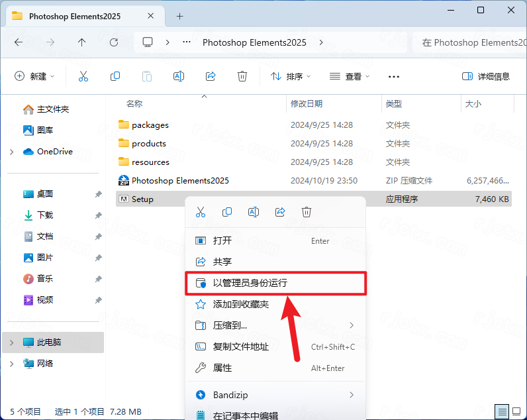Viewport: 527px width, 420px height.
Task: Click the Photoshop Elements2025 ZIP file icon
Action: [x=124, y=181]
